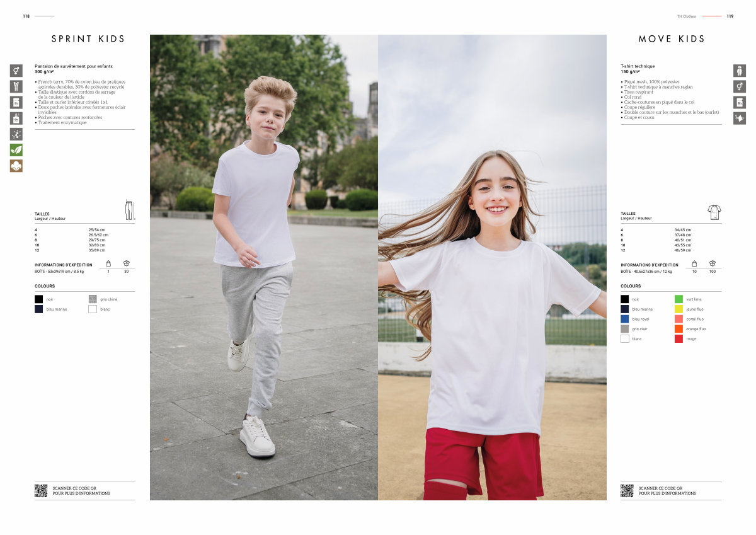Click the breathable fabric icon on right page
Screen dimensions: 756x535
[x=739, y=118]
